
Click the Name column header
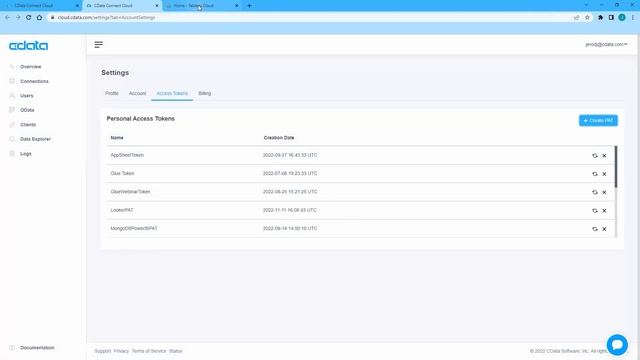117,138
